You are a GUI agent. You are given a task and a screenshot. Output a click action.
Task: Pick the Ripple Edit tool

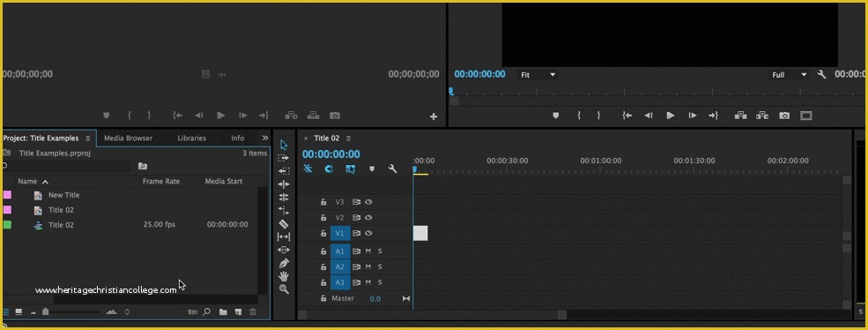(x=284, y=184)
